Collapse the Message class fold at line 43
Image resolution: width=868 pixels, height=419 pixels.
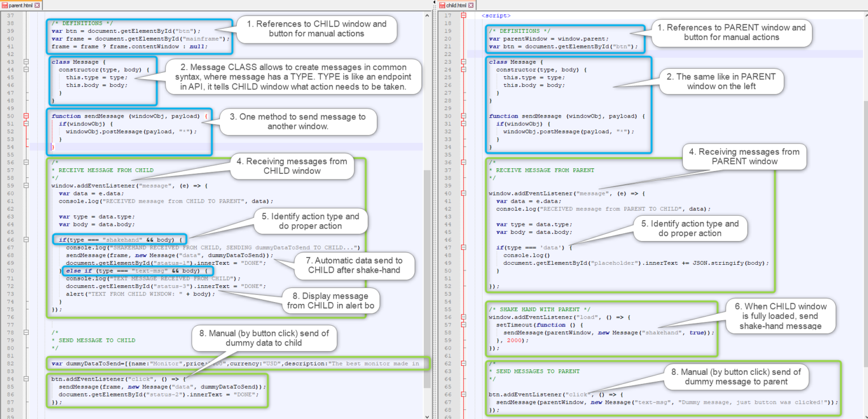coord(27,61)
